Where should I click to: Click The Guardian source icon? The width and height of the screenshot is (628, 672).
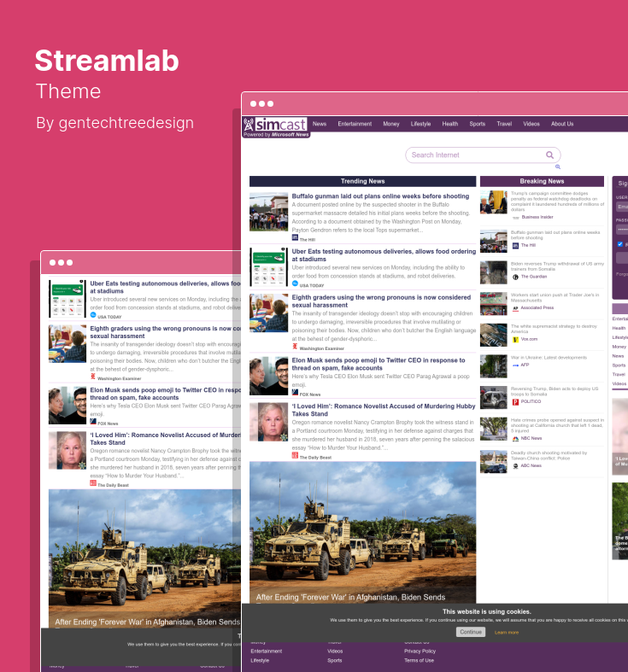pos(515,277)
